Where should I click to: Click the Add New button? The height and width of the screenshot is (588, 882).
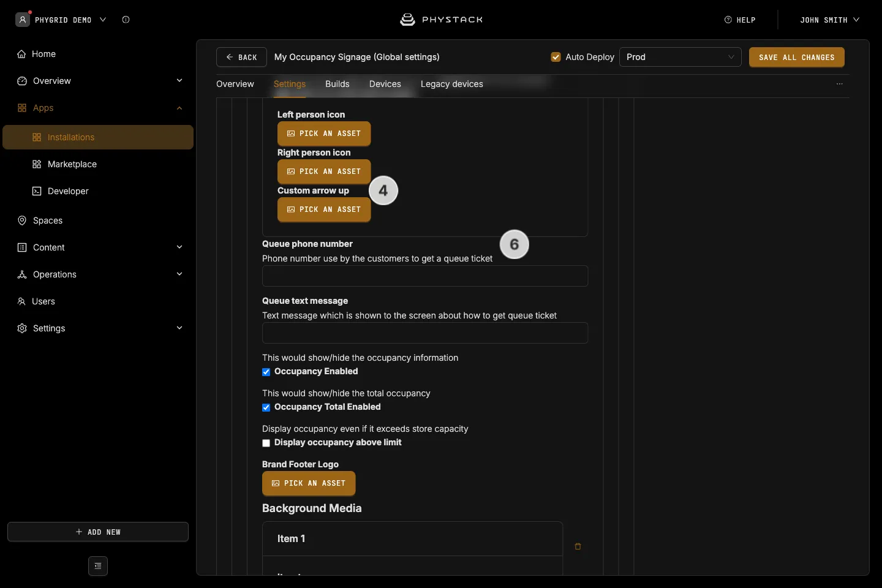pyautogui.click(x=98, y=532)
